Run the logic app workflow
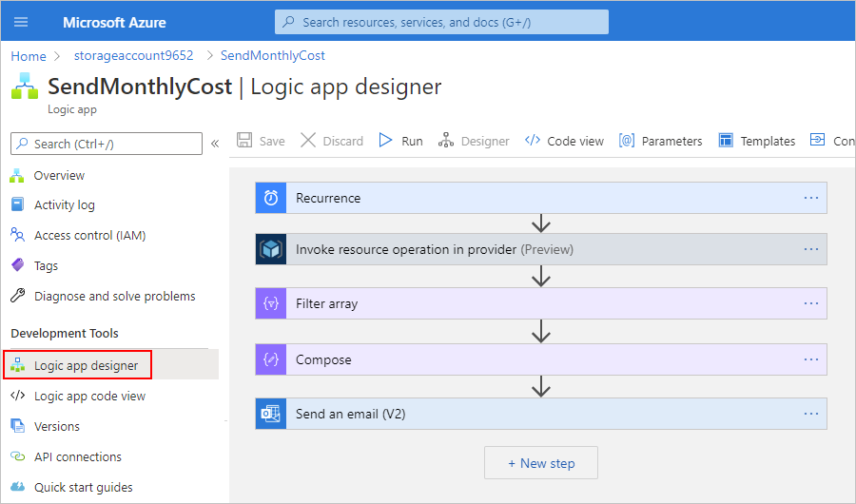The height and width of the screenshot is (504, 856). click(x=400, y=141)
